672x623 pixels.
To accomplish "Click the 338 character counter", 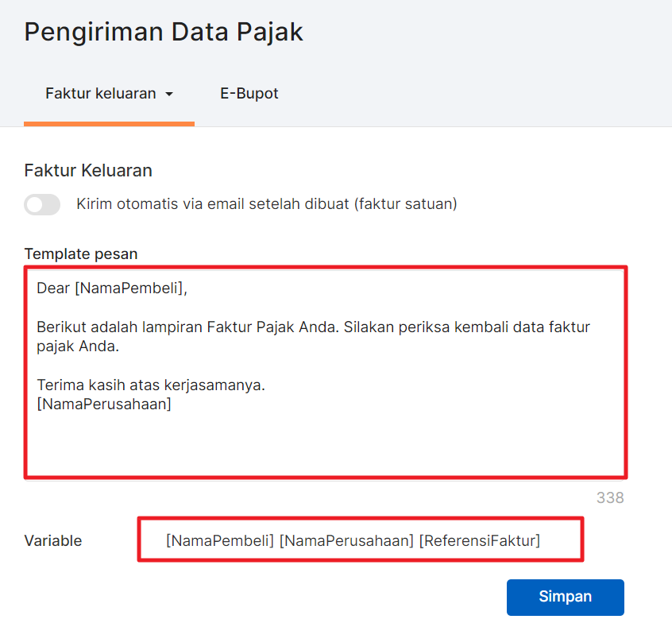I will point(610,497).
